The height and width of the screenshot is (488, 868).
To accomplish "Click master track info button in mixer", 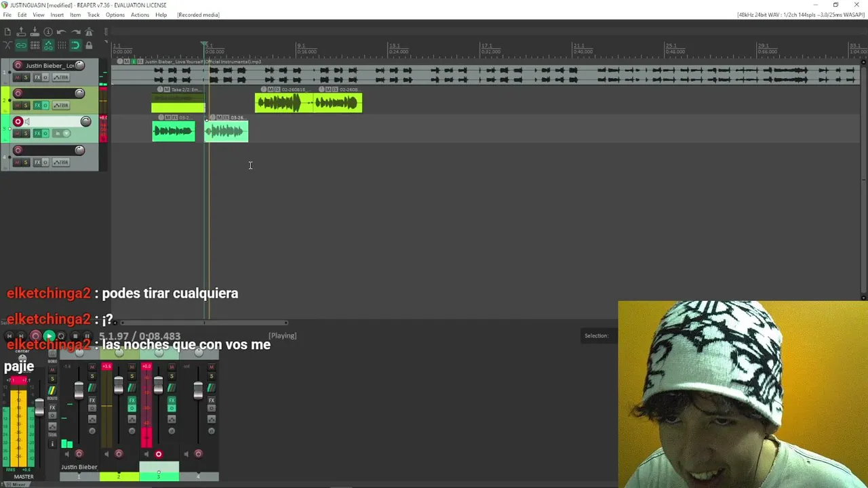I will (52, 444).
